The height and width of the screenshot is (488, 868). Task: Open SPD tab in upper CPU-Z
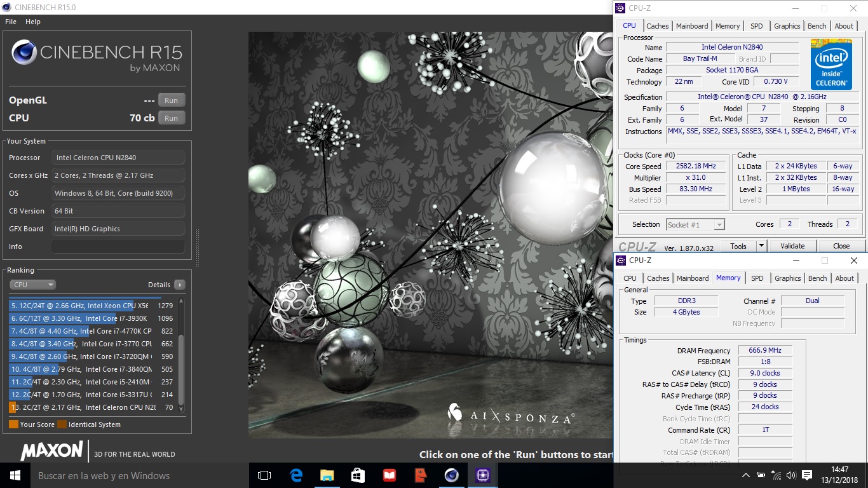click(756, 26)
